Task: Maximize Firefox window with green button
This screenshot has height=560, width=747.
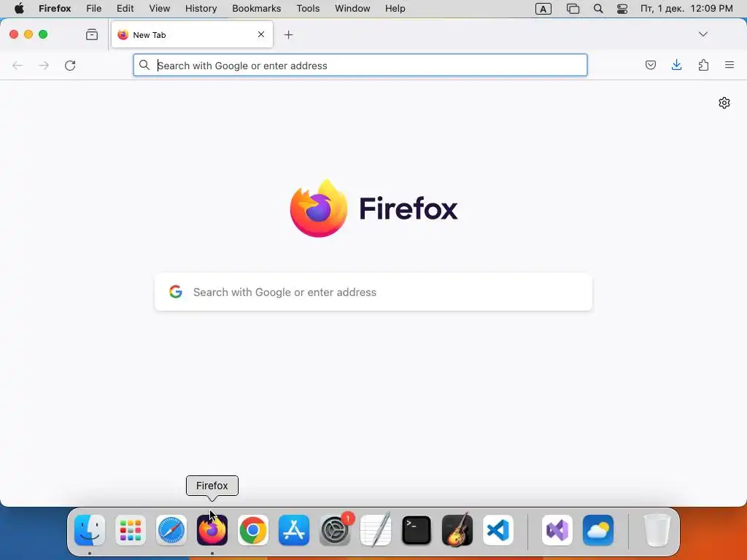Action: (x=43, y=34)
